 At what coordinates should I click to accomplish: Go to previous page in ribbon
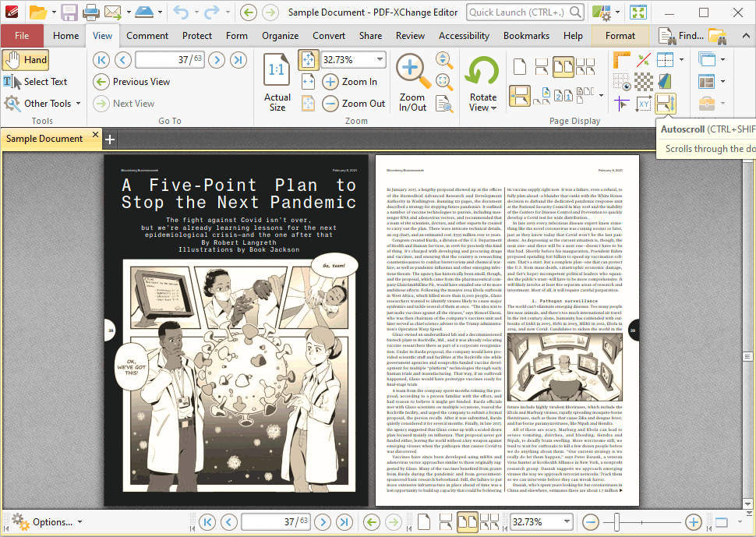click(123, 60)
